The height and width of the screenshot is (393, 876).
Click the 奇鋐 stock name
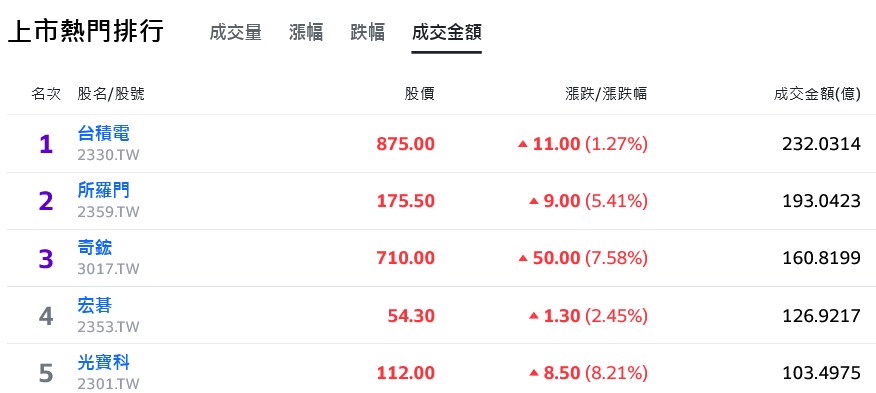coord(95,248)
